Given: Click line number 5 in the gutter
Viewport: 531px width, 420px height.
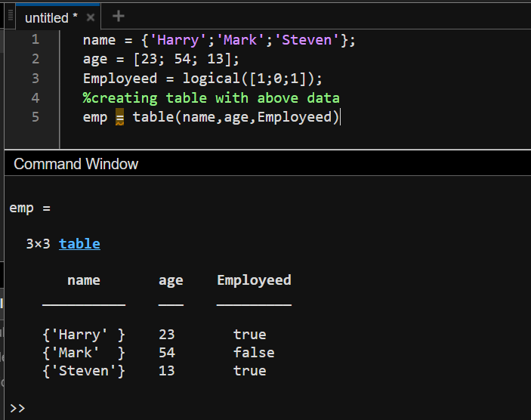Looking at the screenshot, I should coord(35,117).
